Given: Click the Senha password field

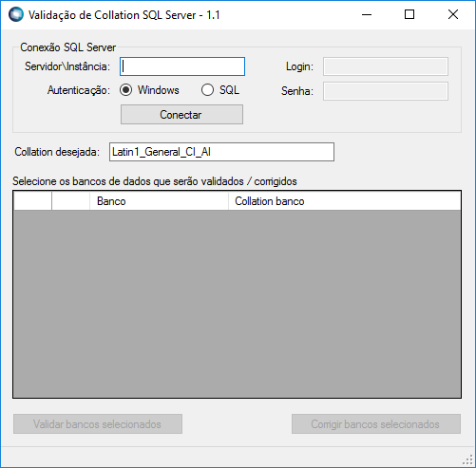Looking at the screenshot, I should pyautogui.click(x=386, y=91).
